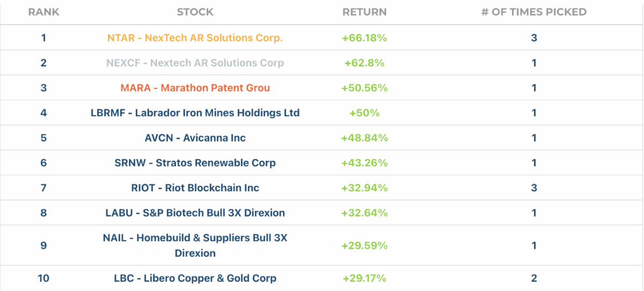644x291 pixels.
Task: Click the +50% return for LBRMF
Action: tap(364, 113)
